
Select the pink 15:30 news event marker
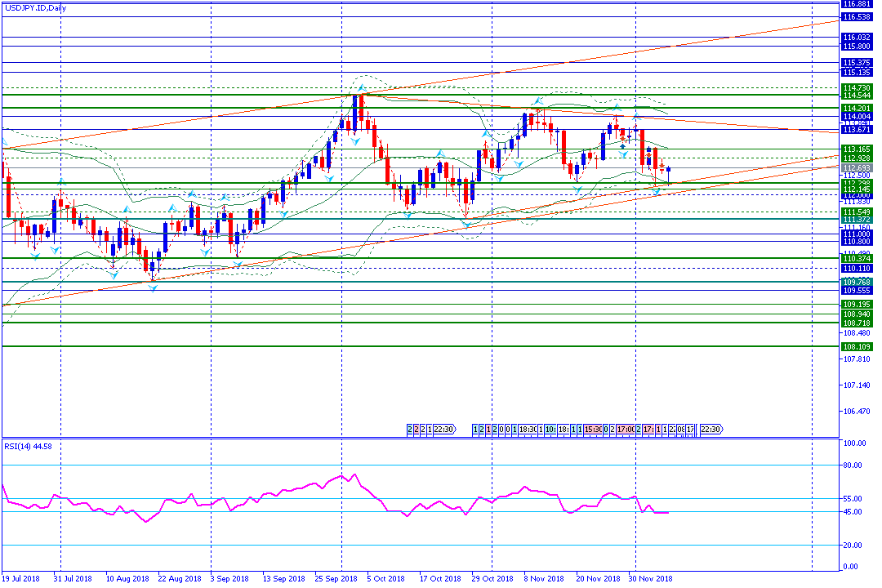tap(593, 430)
